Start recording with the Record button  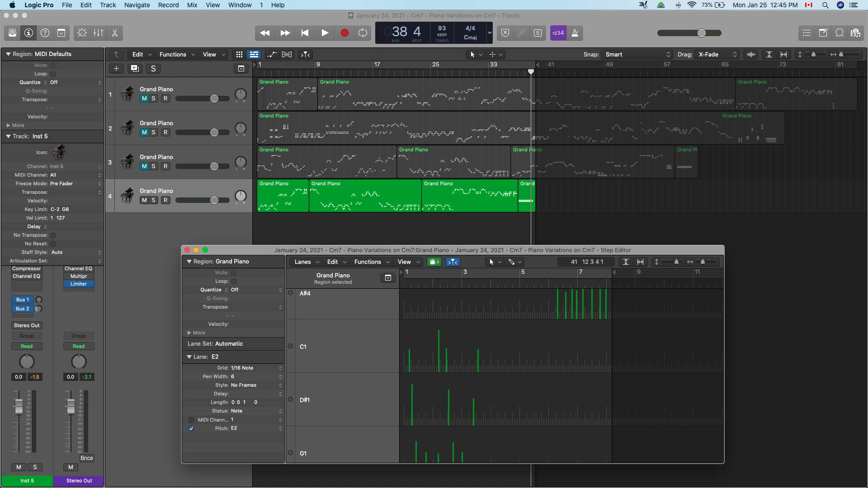click(x=344, y=33)
